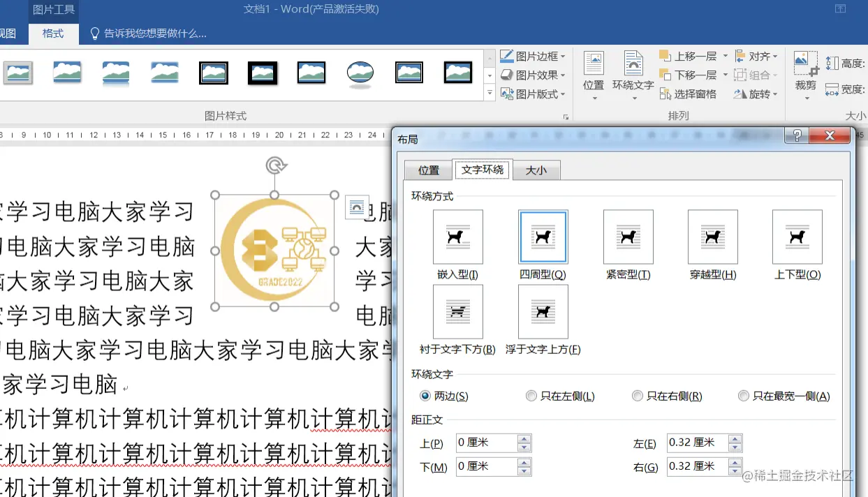Click the 上移一层 bring forward icon
868x497 pixels.
[x=665, y=56]
